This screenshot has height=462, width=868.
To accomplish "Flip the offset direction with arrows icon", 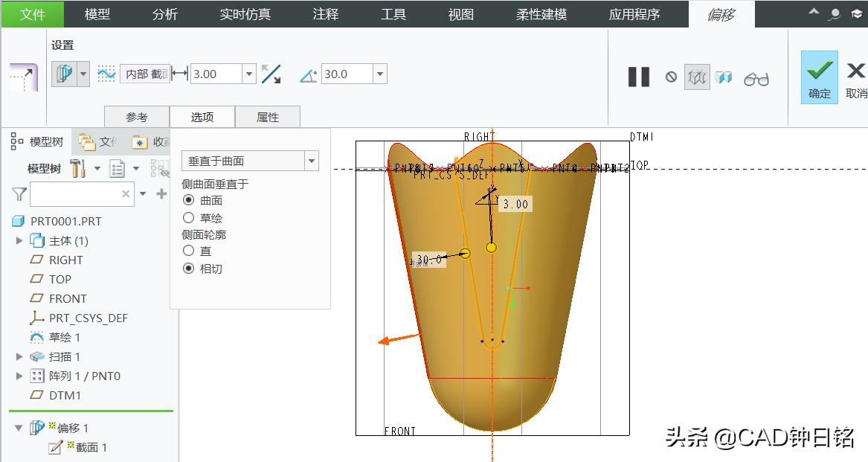I will click(x=271, y=74).
